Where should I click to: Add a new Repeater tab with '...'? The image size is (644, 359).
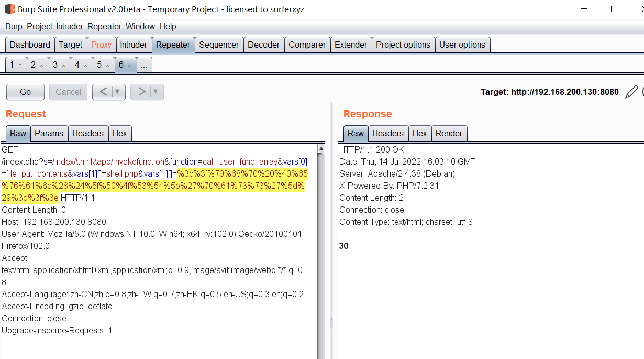tap(144, 65)
